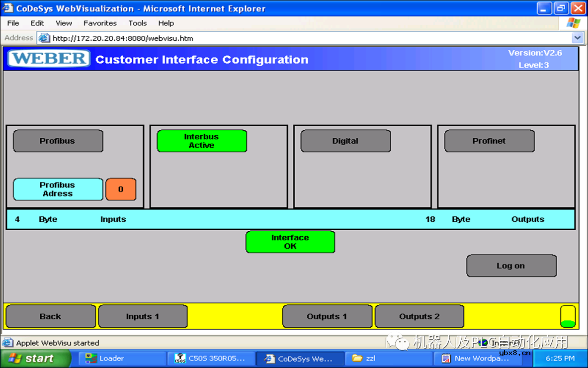Viewport: 588px width, 368px height.
Task: Go Back to the previous screen
Action: tap(50, 316)
